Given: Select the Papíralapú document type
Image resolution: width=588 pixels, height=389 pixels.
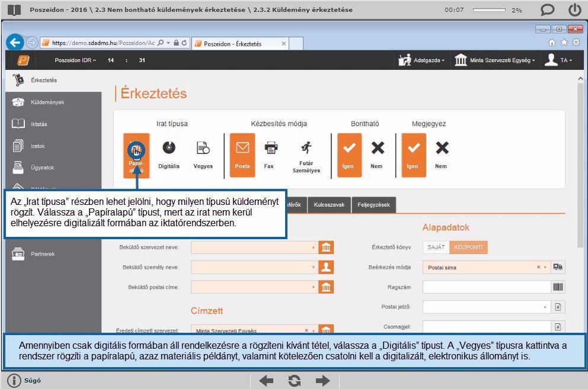Looking at the screenshot, I should point(136,156).
